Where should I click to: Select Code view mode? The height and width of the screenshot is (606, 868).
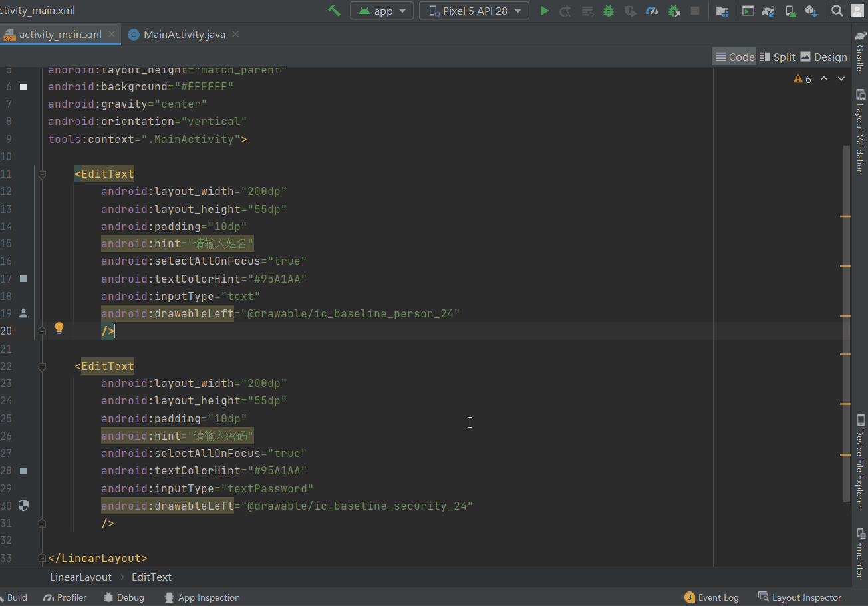(734, 57)
